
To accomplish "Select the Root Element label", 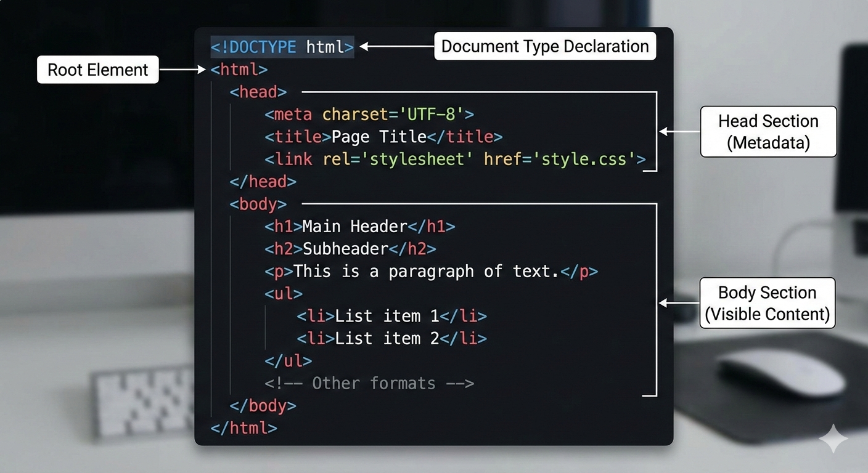I will point(97,70).
